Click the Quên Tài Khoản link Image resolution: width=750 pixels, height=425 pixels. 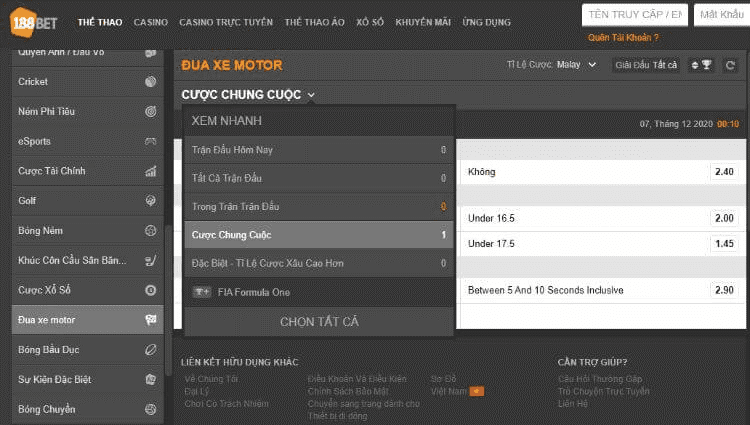pyautogui.click(x=623, y=37)
